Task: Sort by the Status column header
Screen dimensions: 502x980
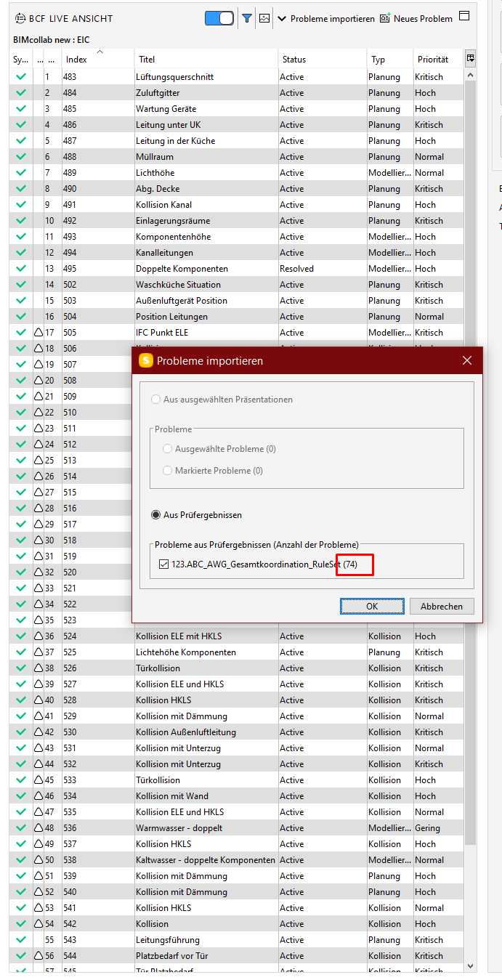Action: (x=323, y=60)
